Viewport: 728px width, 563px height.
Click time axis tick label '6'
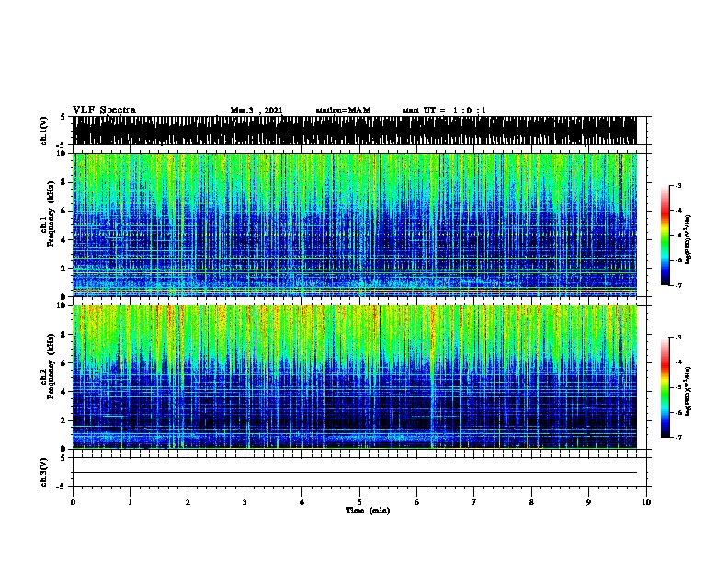[416, 501]
